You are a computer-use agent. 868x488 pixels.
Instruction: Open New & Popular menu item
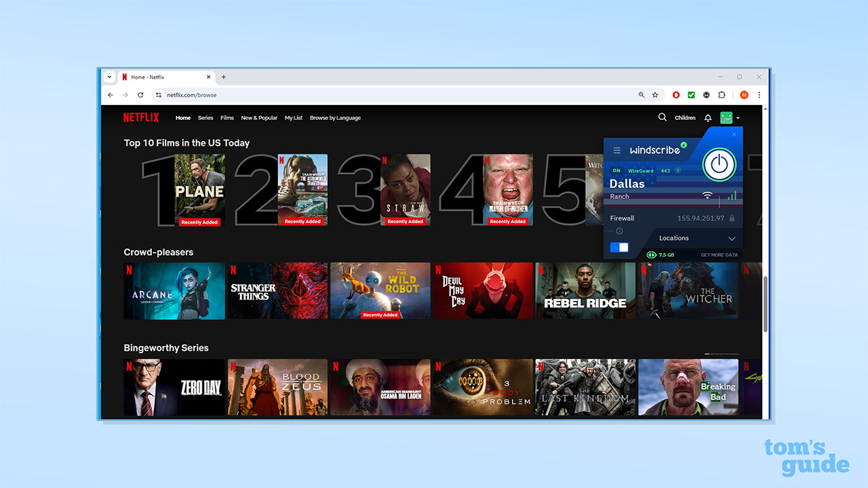(x=259, y=118)
